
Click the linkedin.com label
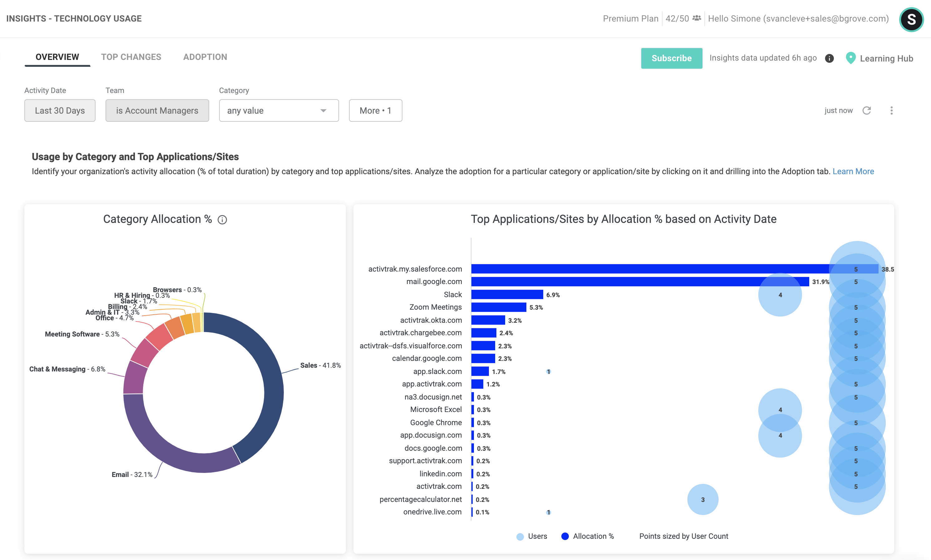pos(441,474)
